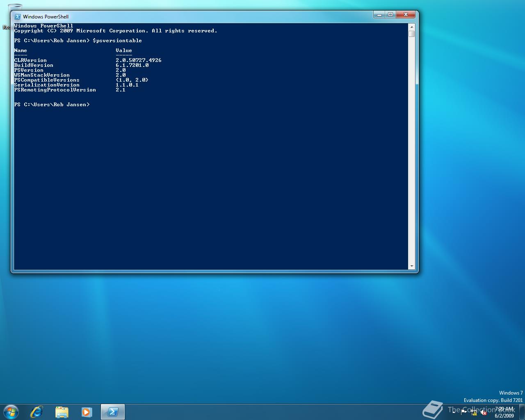Click the CLRVersion row name
Image resolution: width=525 pixels, height=420 pixels.
[30, 60]
